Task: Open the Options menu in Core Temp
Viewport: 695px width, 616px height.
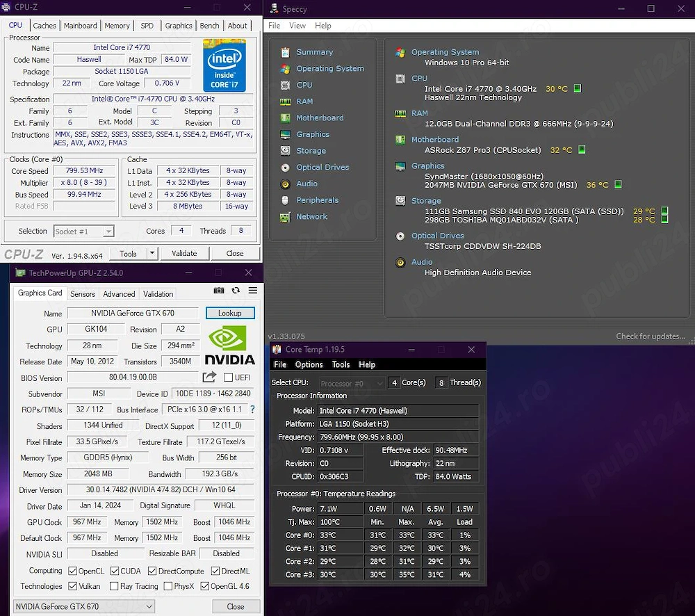Action: pyautogui.click(x=309, y=364)
